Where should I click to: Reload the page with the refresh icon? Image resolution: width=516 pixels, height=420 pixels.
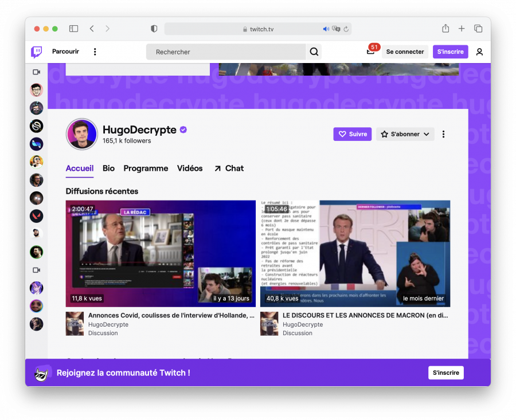tap(346, 29)
